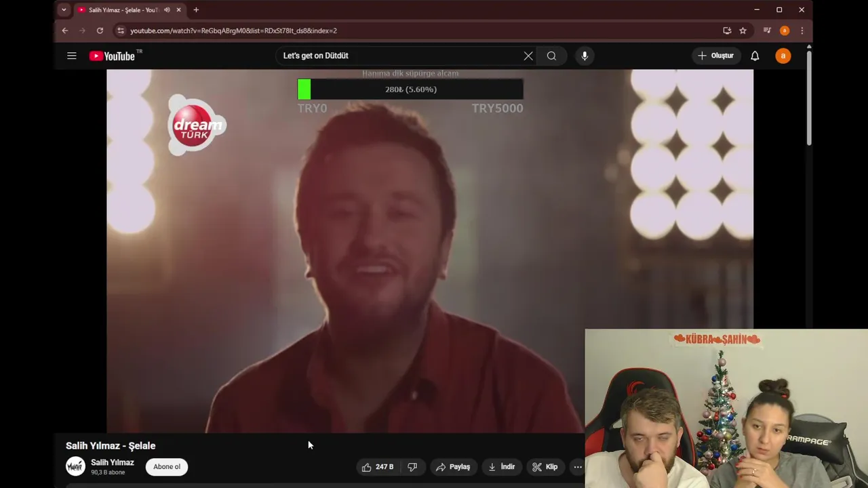Click the search box with 'Let's get on Dütdüt'

coord(400,56)
